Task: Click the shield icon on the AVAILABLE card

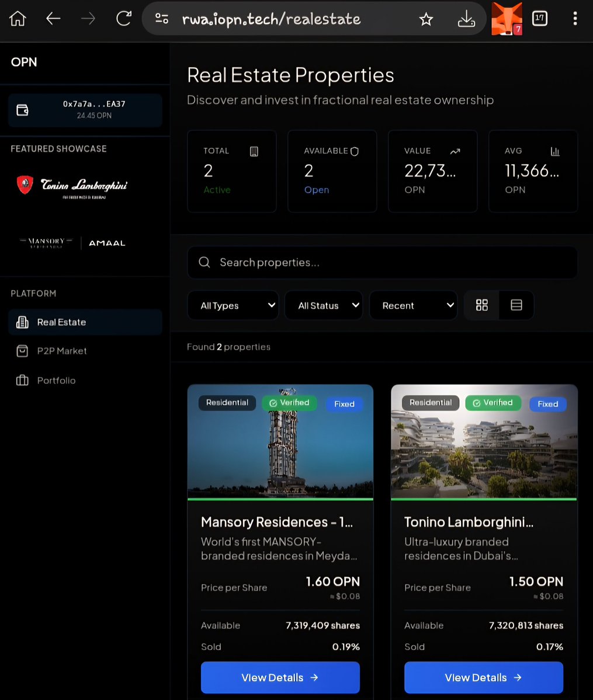Action: 355,151
